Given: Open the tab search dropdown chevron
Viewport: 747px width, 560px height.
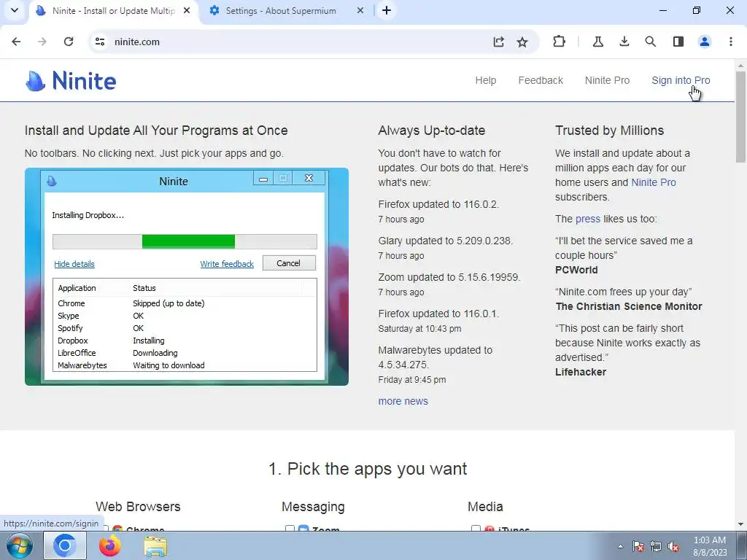Looking at the screenshot, I should click(15, 10).
